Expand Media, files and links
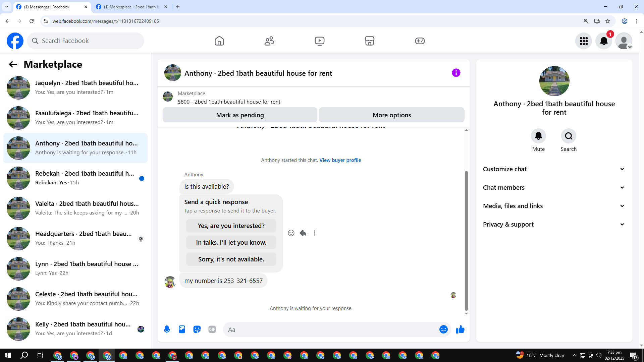This screenshot has height=362, width=644. [554, 206]
